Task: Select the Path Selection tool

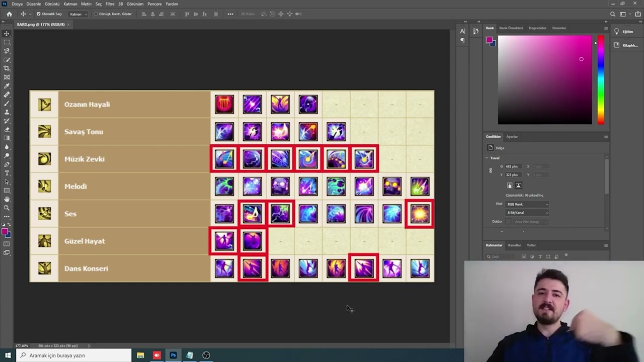Action: (x=7, y=182)
